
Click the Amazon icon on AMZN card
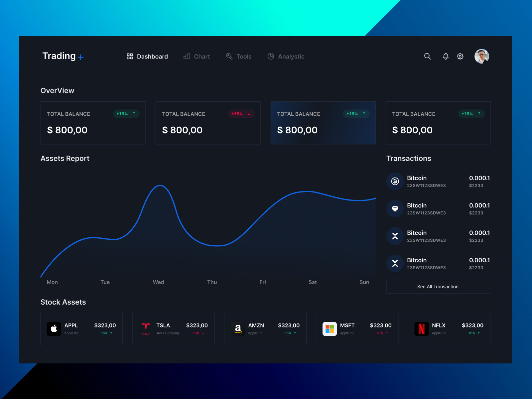pos(238,329)
